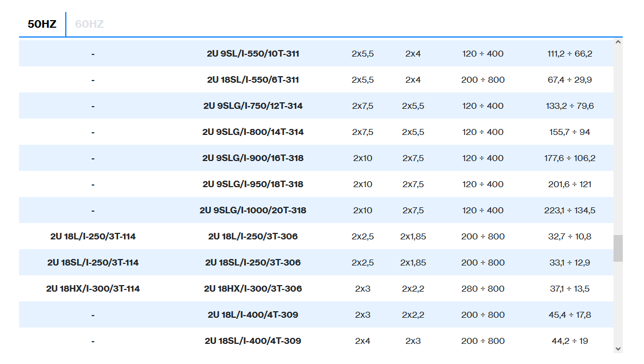This screenshot has width=644, height=364.
Task: Click model 2U 18L/I-400/4T-309
Action: 253,315
